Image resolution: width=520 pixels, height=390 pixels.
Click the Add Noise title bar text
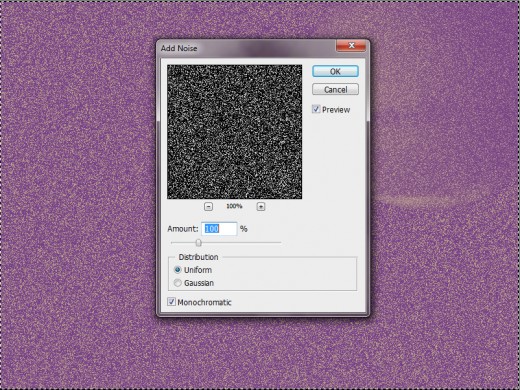[179, 48]
